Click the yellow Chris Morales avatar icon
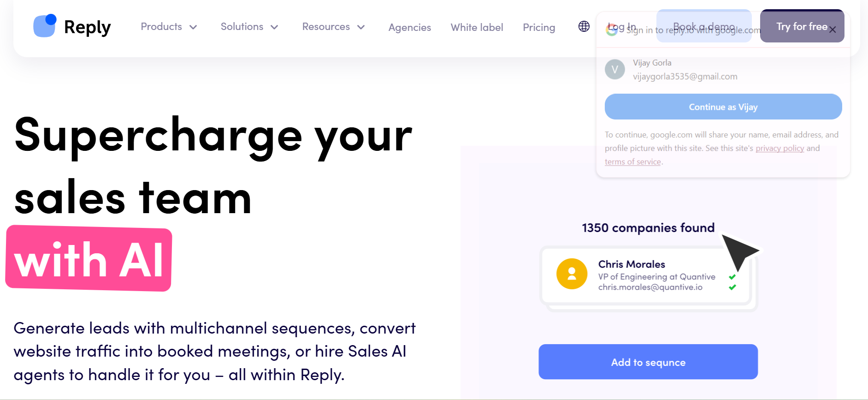 pos(572,274)
